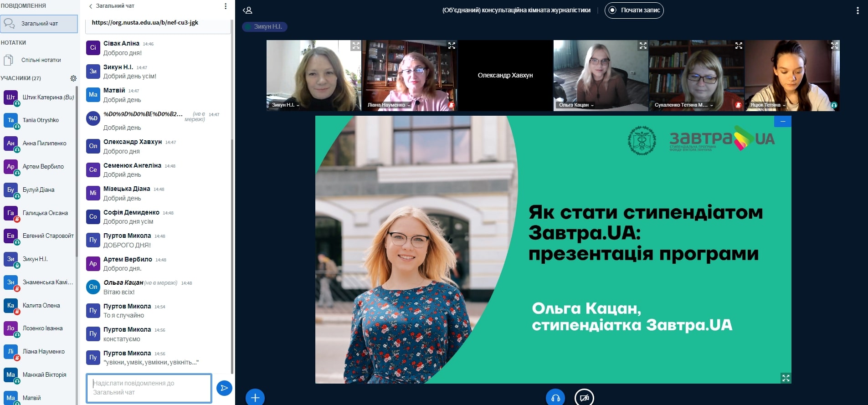Select participant Артем Вербило in the users list
The height and width of the screenshot is (405, 868).
(x=39, y=166)
